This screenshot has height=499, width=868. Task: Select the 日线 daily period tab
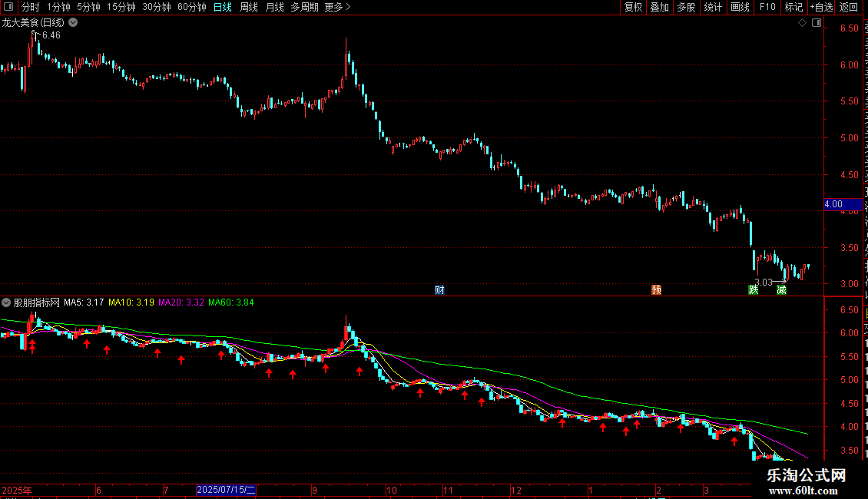click(223, 7)
